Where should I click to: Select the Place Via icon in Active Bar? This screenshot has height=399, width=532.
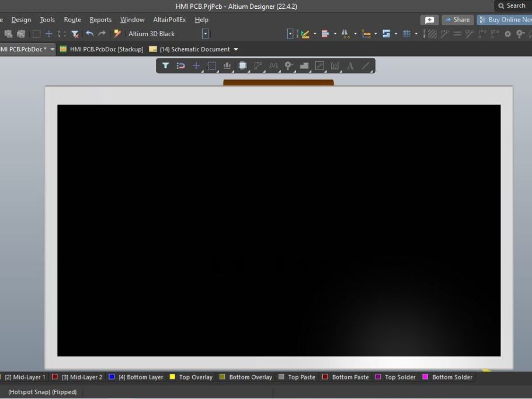288,65
